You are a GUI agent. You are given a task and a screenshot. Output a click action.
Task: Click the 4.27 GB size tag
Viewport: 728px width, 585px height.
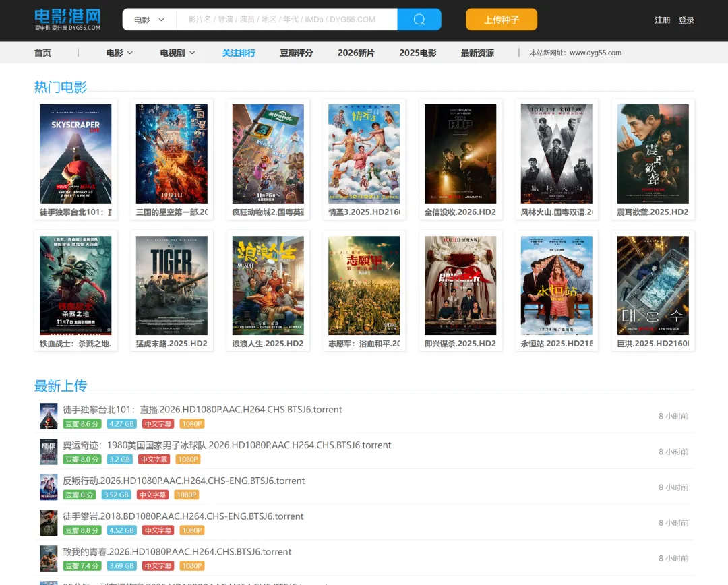tap(121, 424)
